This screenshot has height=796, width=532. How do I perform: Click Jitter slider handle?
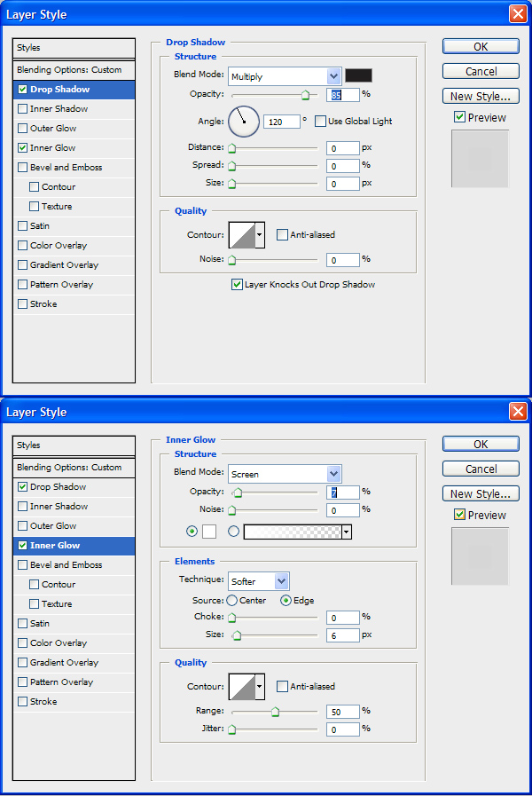[x=231, y=729]
